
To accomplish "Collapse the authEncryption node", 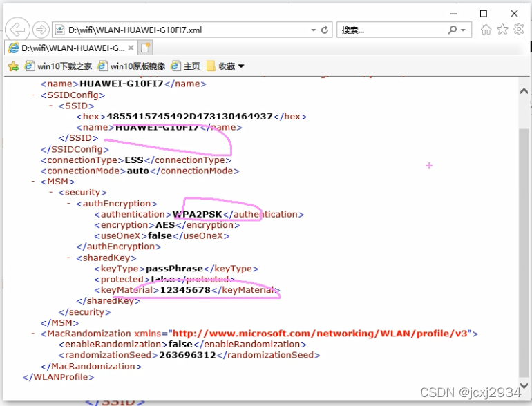I will coord(69,204).
